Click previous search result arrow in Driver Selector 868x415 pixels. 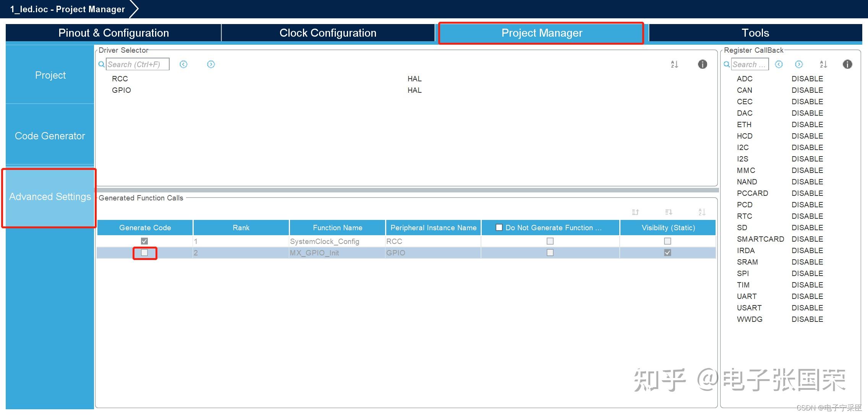coord(183,64)
